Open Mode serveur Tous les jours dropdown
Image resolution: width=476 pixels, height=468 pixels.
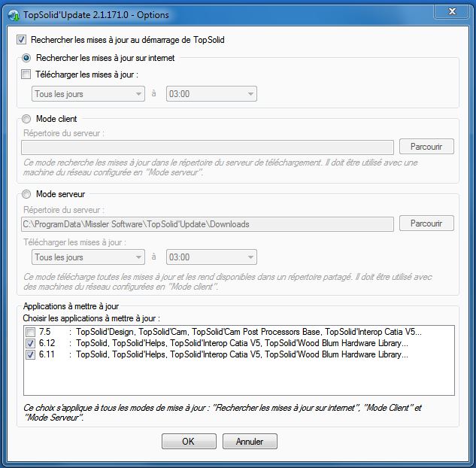click(88, 257)
